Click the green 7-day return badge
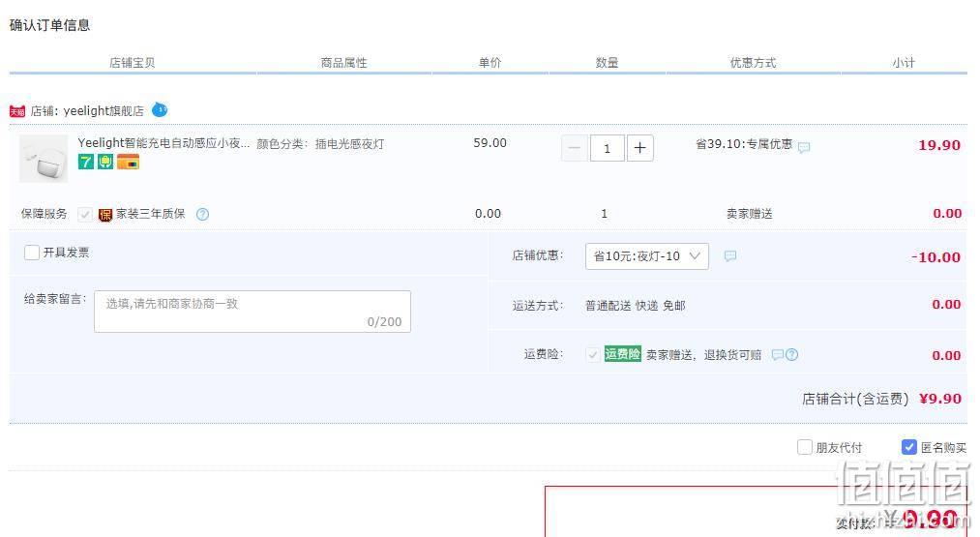 [x=86, y=162]
